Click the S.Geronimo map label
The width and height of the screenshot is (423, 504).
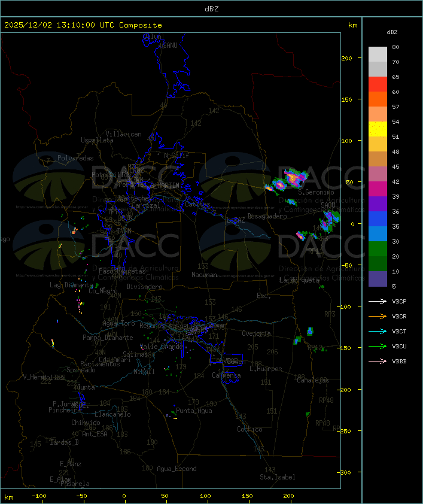click(x=316, y=192)
